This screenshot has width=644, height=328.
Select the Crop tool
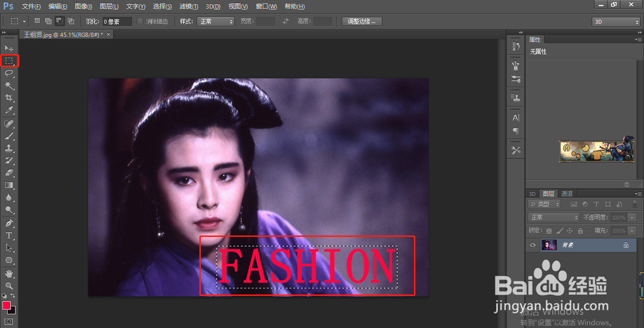9,98
